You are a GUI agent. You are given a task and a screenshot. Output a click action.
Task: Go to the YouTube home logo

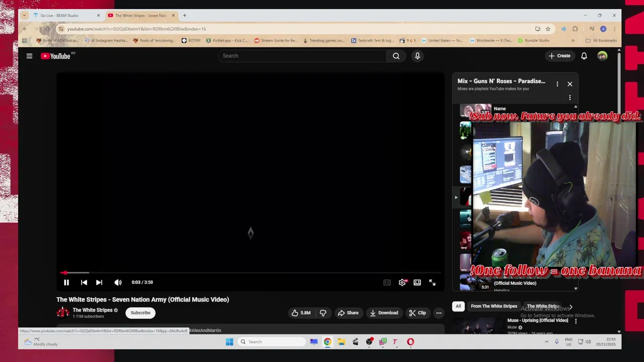point(55,56)
